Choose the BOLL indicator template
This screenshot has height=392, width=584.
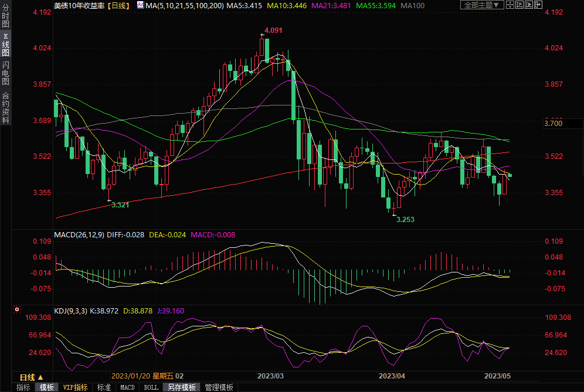151,387
